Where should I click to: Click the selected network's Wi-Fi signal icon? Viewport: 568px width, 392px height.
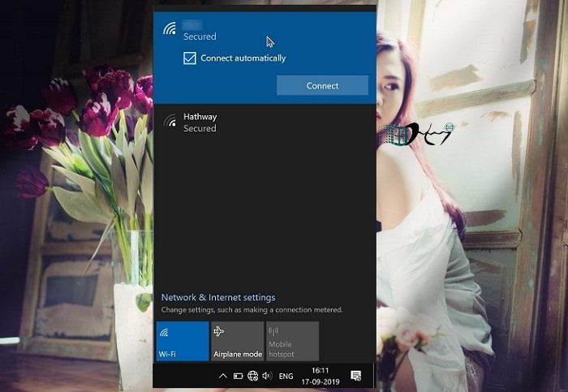170,30
